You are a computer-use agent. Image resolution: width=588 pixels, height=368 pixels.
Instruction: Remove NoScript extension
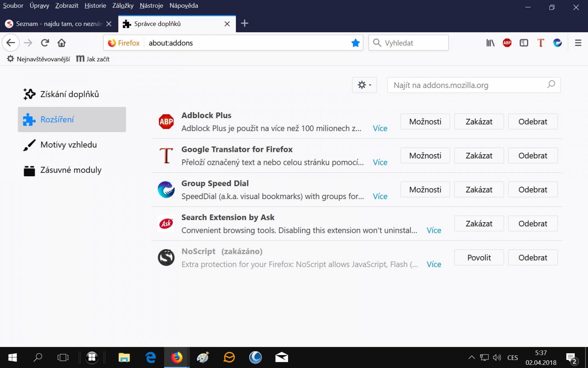pos(533,258)
